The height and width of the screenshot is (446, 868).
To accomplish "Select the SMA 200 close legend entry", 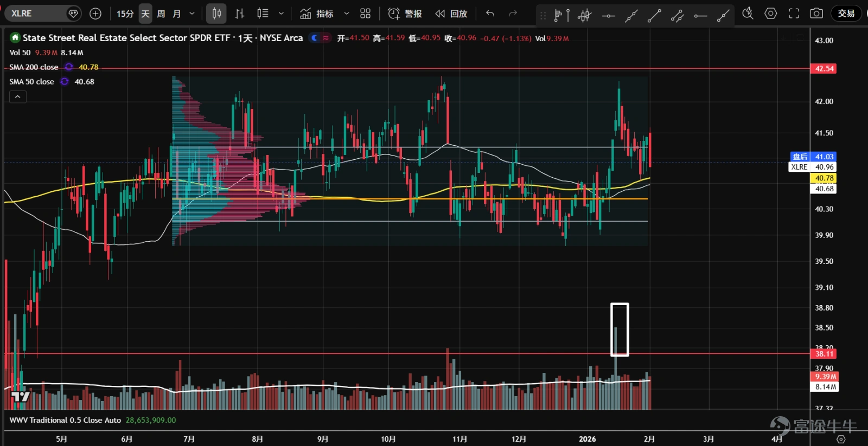I will [34, 67].
